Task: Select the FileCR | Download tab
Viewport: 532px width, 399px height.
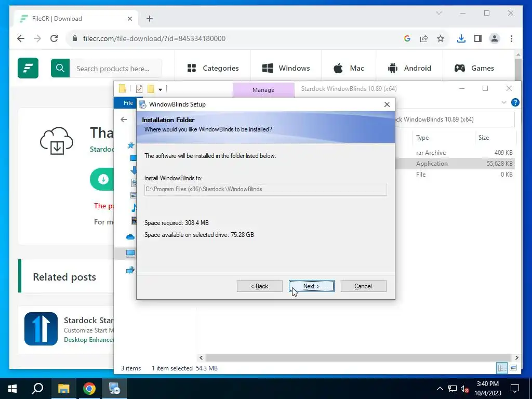Action: 76,19
